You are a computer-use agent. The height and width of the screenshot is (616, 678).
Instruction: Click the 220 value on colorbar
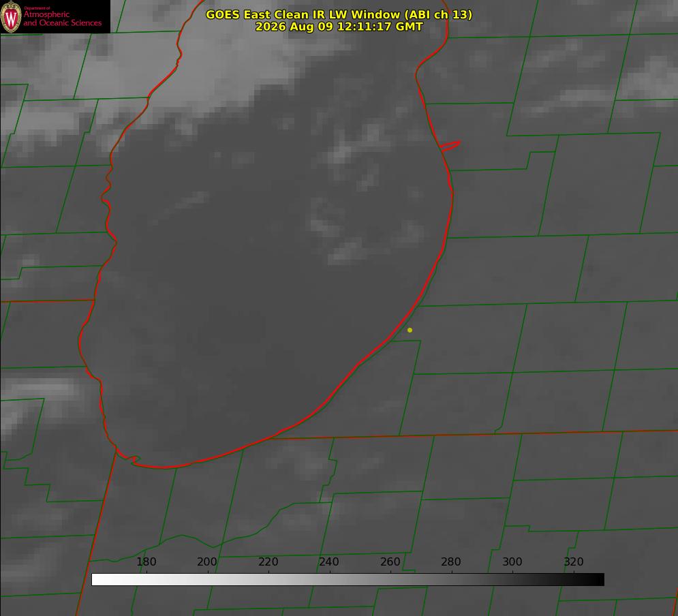(x=268, y=561)
